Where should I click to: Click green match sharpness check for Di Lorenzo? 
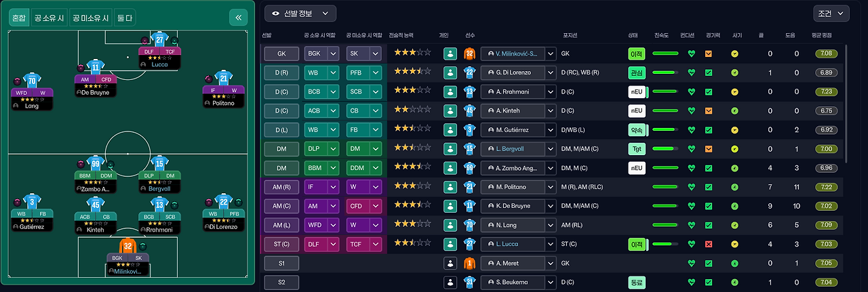coord(709,72)
